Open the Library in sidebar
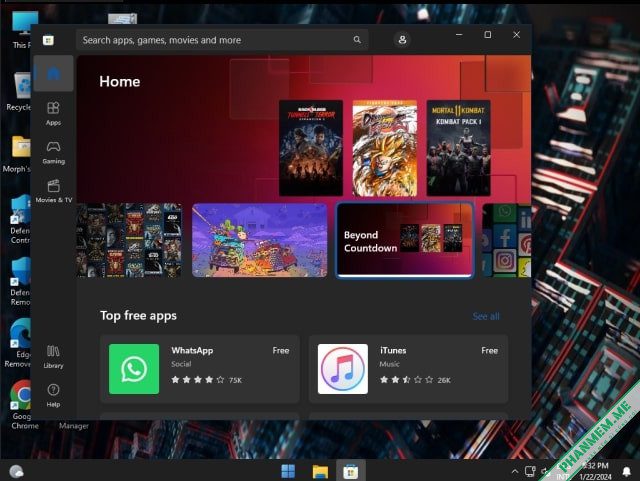Viewport: 640px width, 481px height. point(53,356)
